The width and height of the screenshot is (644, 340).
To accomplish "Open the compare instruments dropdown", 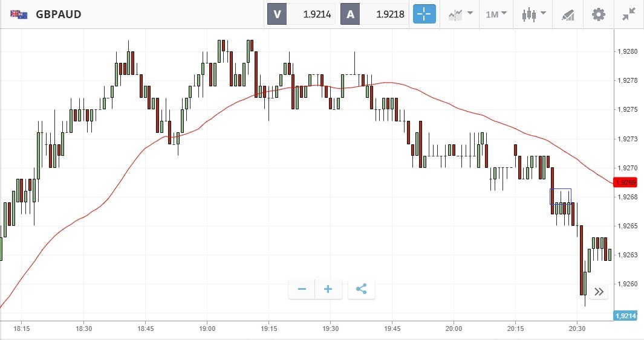I will (x=460, y=14).
